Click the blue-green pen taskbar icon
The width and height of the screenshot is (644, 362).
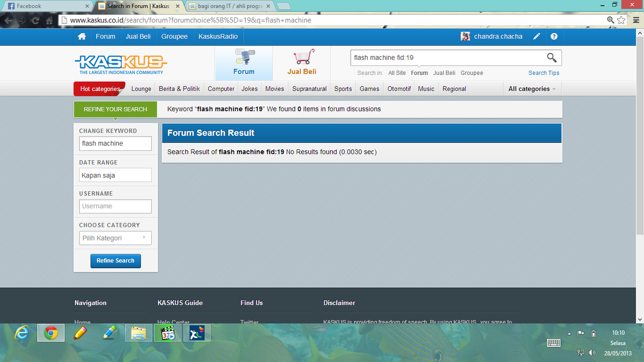click(x=109, y=333)
